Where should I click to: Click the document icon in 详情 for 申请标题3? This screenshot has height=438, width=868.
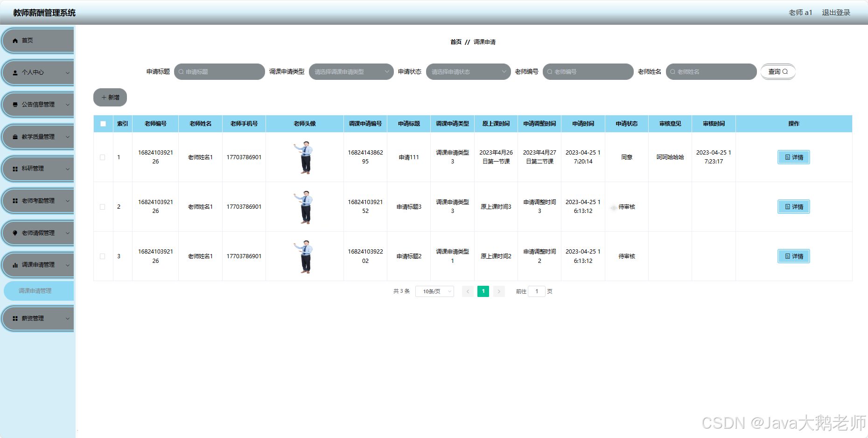(787, 207)
